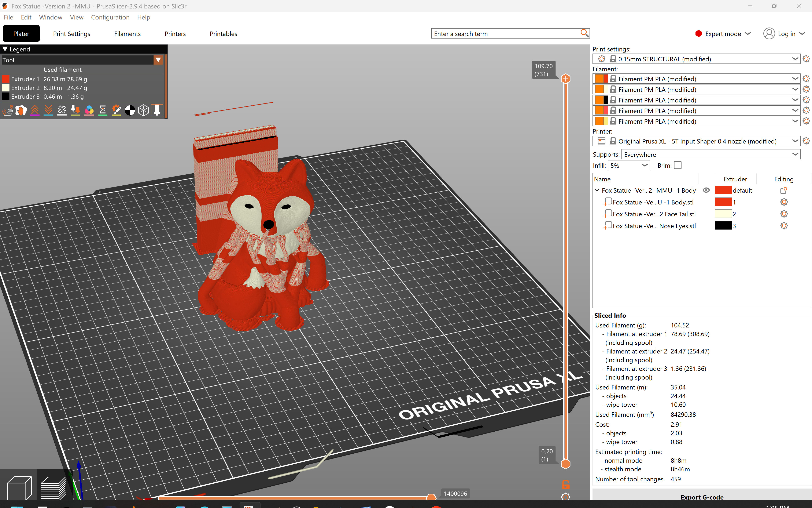The width and height of the screenshot is (812, 508).
Task: Click the unlock icon below vertical slider
Action: coord(565,485)
